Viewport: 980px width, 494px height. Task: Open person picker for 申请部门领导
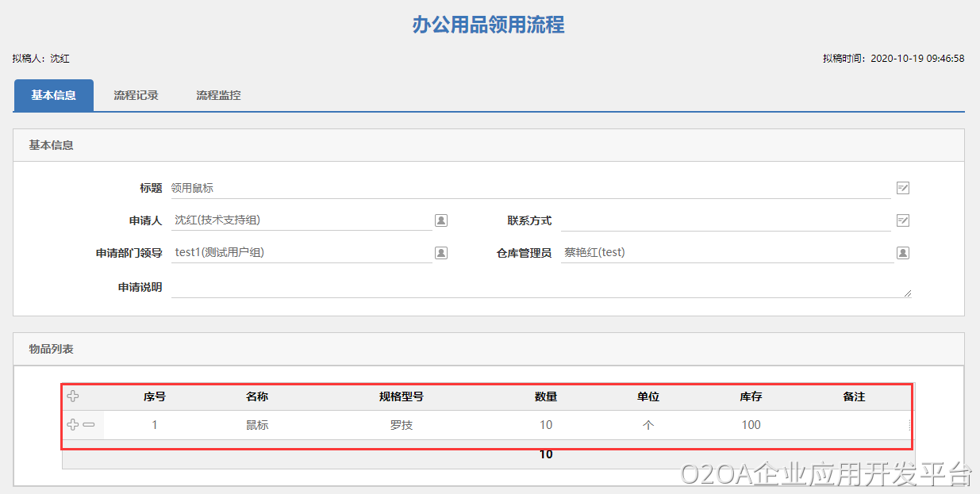point(441,253)
